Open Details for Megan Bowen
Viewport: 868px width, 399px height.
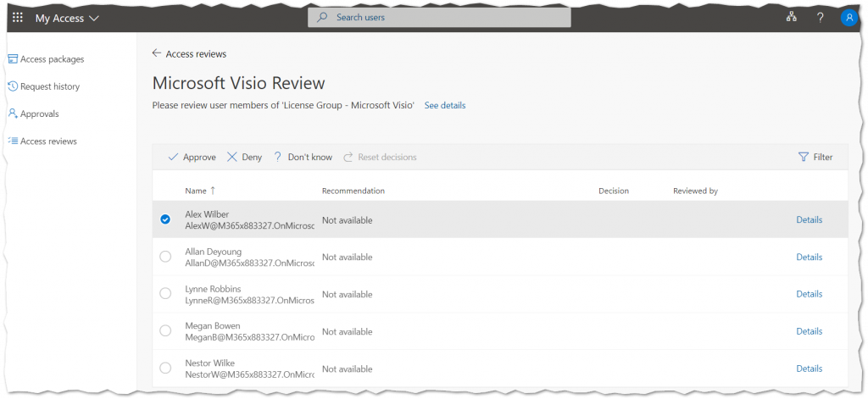tap(810, 331)
